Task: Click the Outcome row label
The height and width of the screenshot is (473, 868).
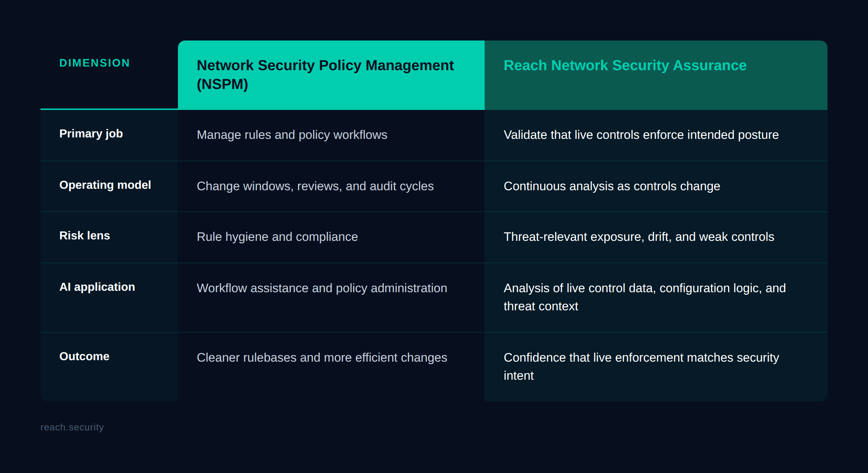Action: [x=84, y=356]
